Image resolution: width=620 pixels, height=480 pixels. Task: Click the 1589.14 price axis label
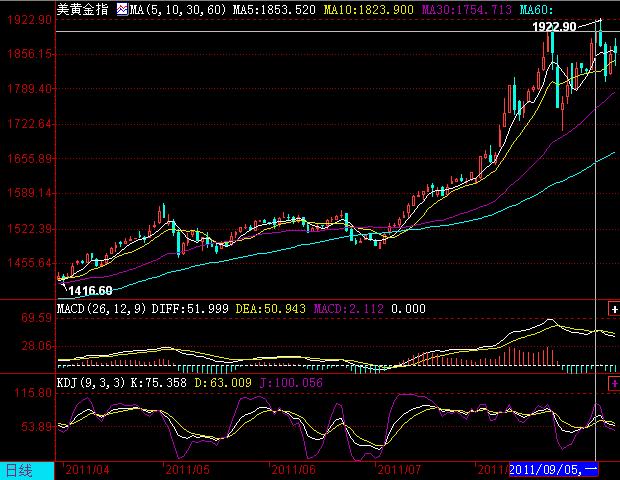[x=30, y=193]
